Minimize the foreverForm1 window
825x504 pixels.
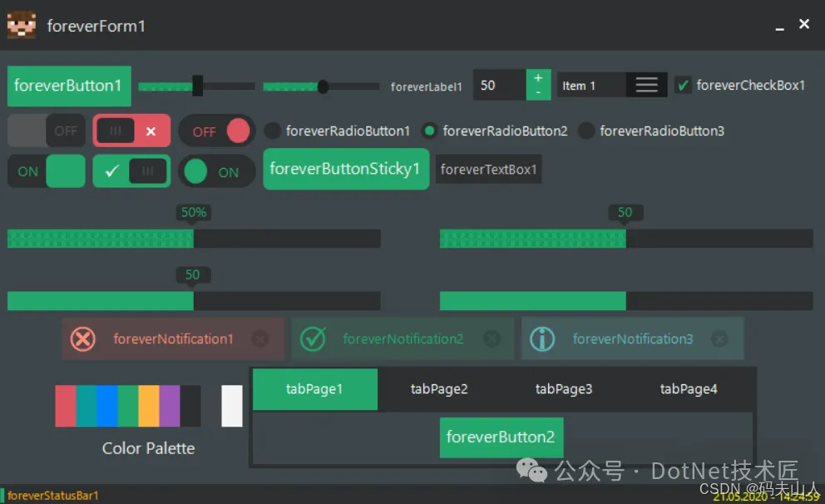click(x=780, y=29)
